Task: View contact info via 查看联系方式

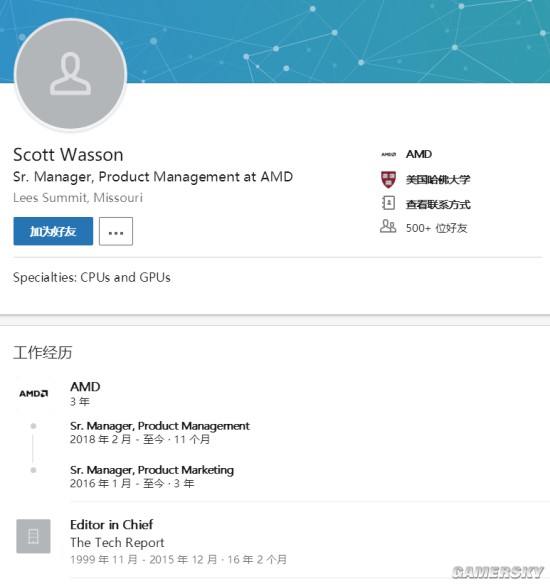Action: point(438,204)
